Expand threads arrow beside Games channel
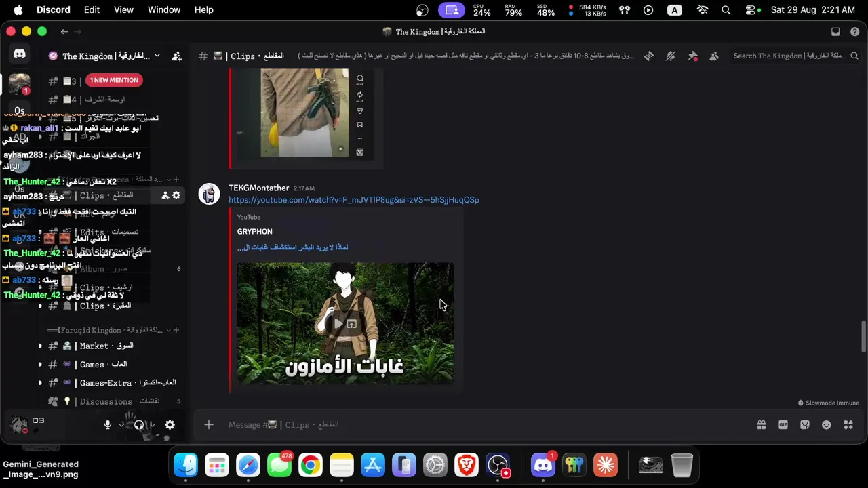This screenshot has width=868, height=488. 40,364
